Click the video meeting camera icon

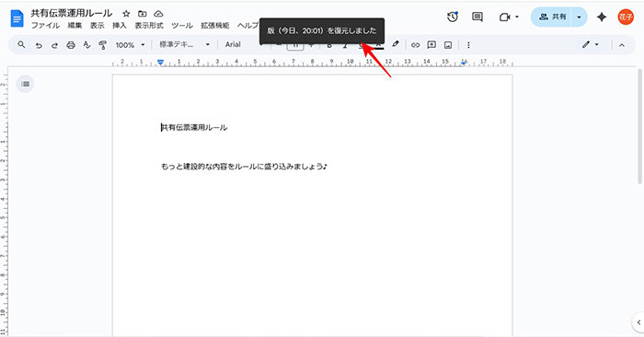pos(505,17)
